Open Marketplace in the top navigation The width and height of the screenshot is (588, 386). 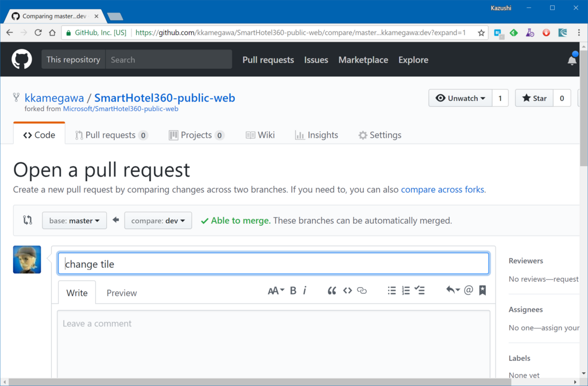363,60
